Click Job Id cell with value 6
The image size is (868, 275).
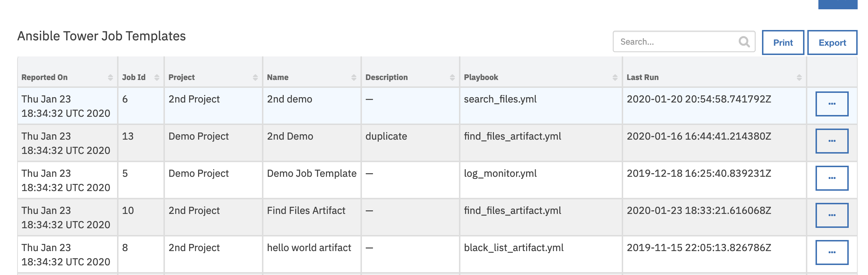point(141,106)
